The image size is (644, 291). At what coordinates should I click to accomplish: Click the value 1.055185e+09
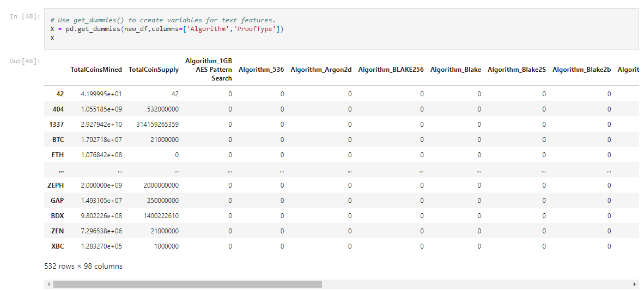(101, 109)
